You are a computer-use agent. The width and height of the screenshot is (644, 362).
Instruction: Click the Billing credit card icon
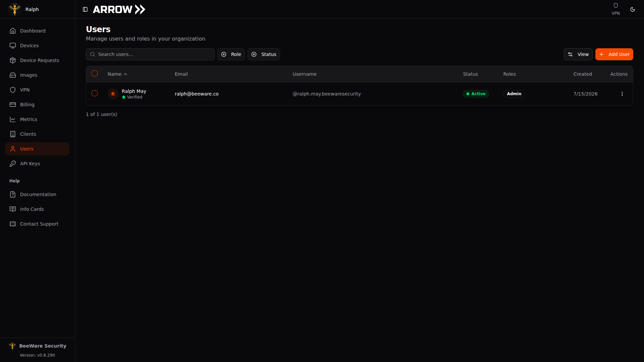coord(13,105)
